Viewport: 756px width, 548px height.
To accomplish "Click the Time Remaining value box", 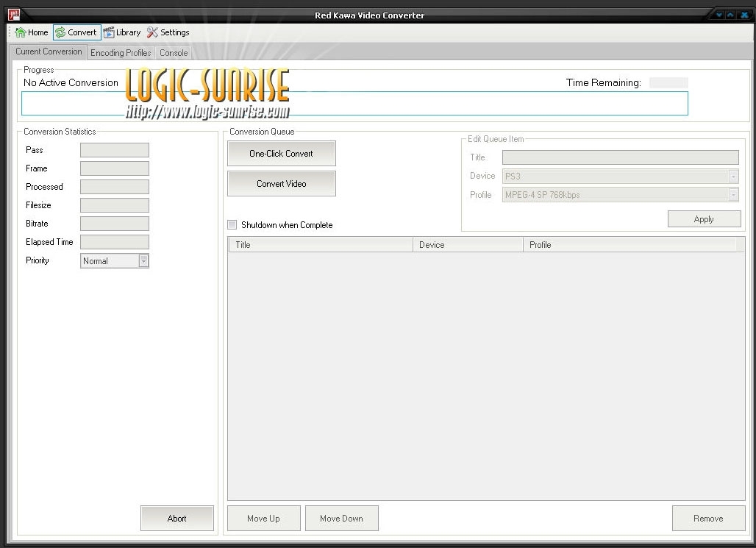I will 668,82.
